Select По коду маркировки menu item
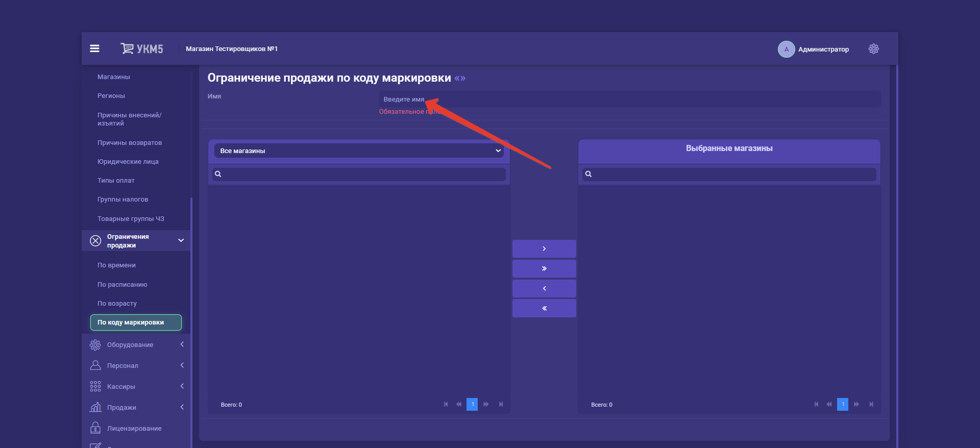Screen dimensions: 980x448 tap(136, 322)
